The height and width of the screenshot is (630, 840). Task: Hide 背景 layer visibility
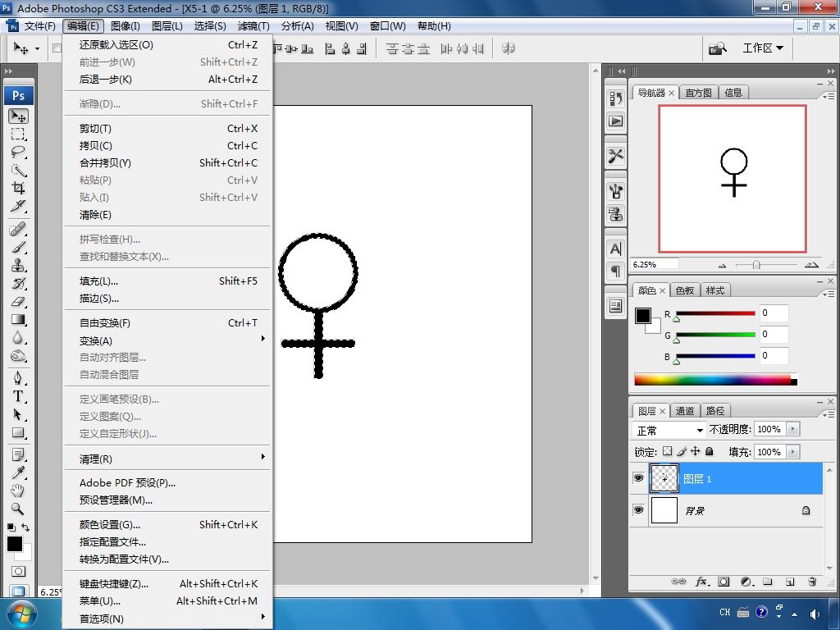[638, 510]
